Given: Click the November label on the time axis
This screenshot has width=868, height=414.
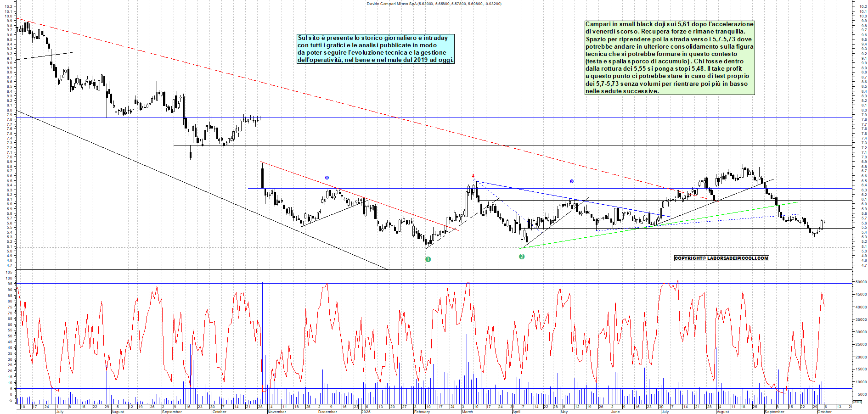Looking at the screenshot, I should (276, 412).
